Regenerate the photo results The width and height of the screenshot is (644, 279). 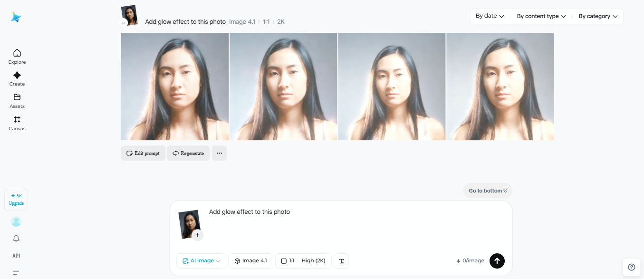pos(188,153)
